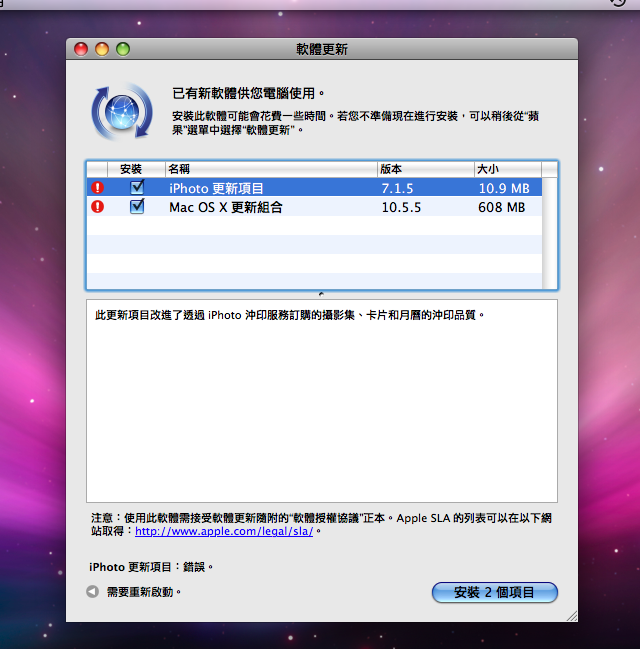Select the Mac OS X 更新組合 row name

(226, 207)
